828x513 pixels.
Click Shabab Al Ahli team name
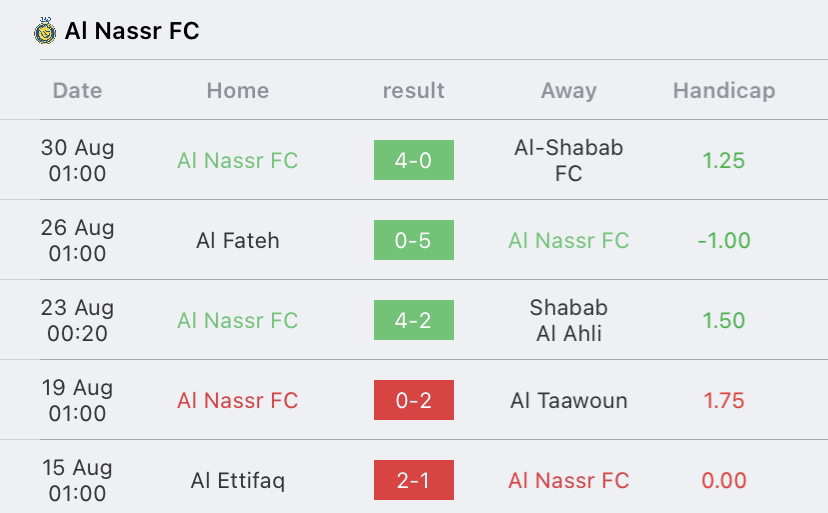(x=569, y=320)
